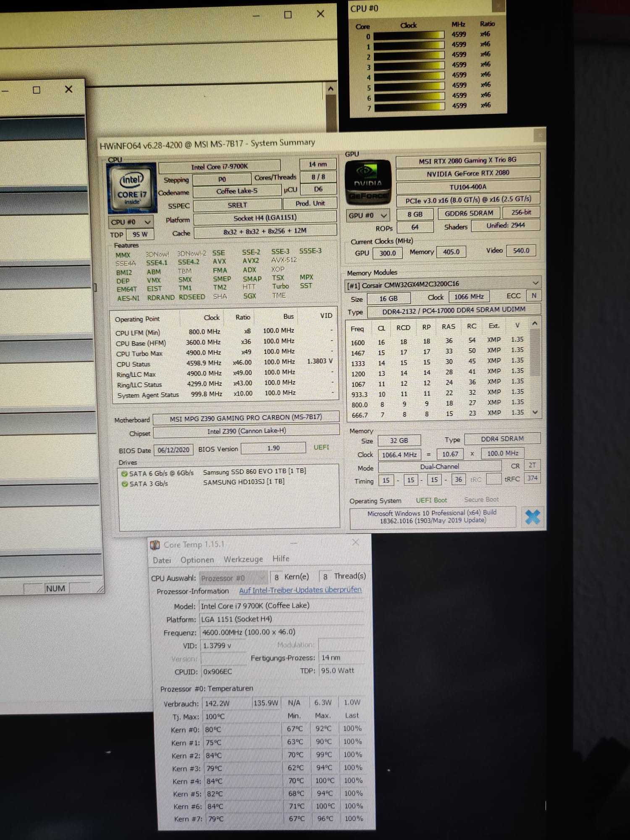Maximize the small left background window
The image size is (630, 840).
click(x=37, y=90)
